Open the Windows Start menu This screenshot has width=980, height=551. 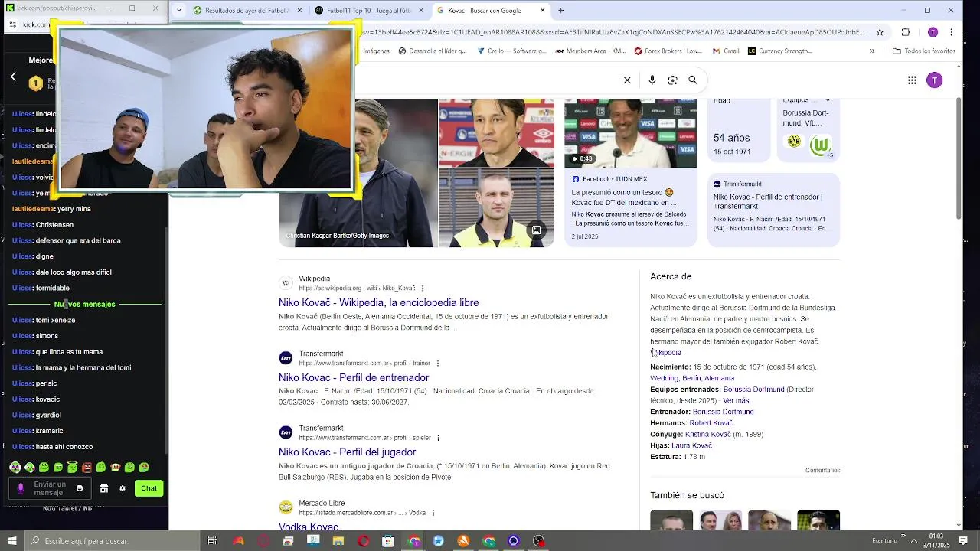point(12,541)
